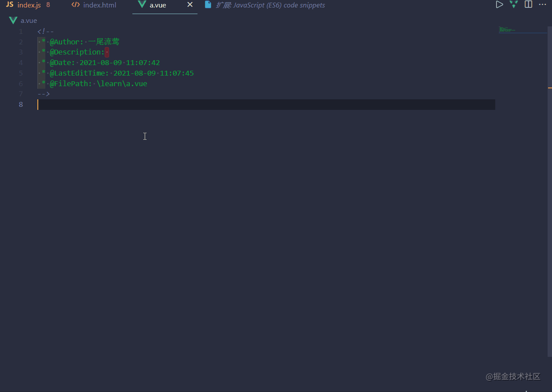552x392 pixels.
Task: Click the @Author comment line
Action: 79,41
